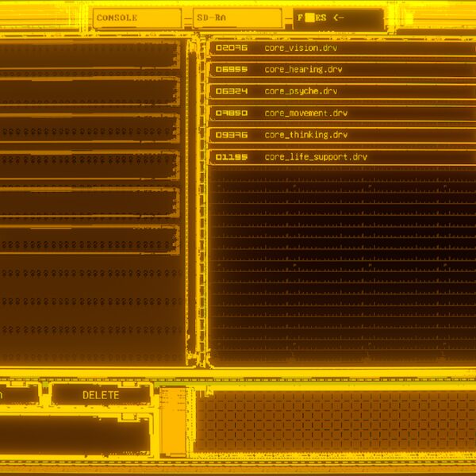Select the FILES tab
The height and width of the screenshot is (476, 476).
click(339, 19)
